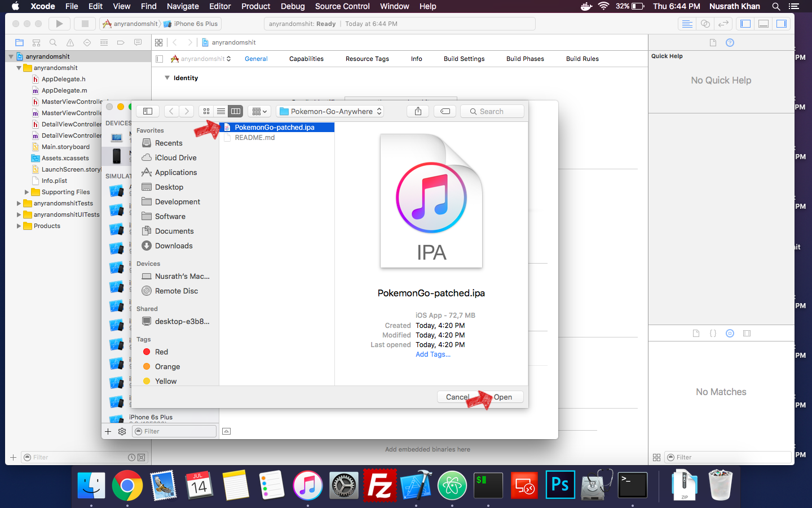Click the Add Tags... link
The image size is (812, 508).
(x=433, y=354)
